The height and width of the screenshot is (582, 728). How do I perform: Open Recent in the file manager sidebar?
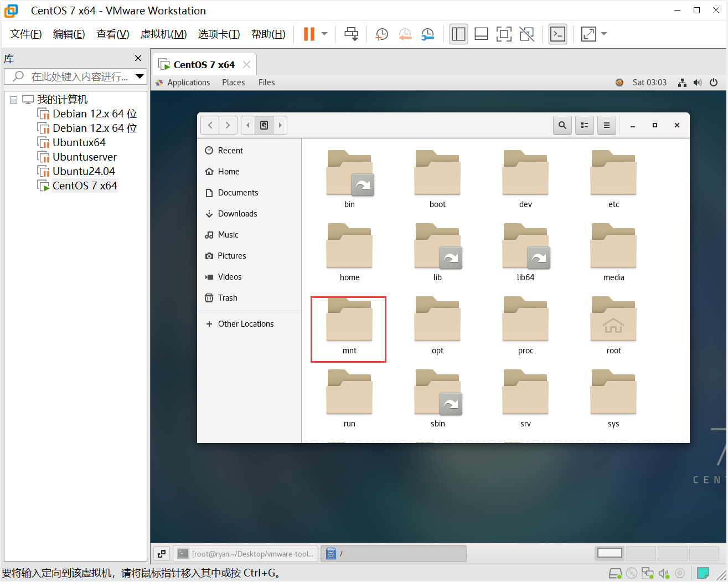(249, 151)
